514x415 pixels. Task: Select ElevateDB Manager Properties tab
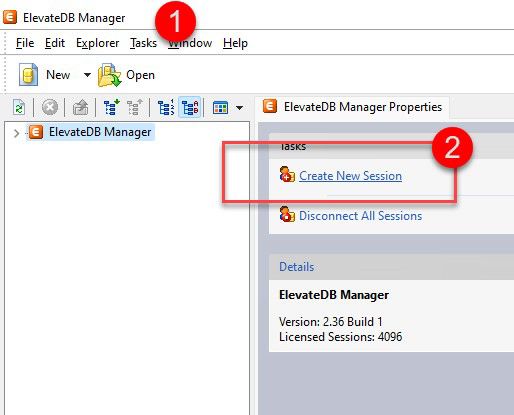click(x=352, y=107)
